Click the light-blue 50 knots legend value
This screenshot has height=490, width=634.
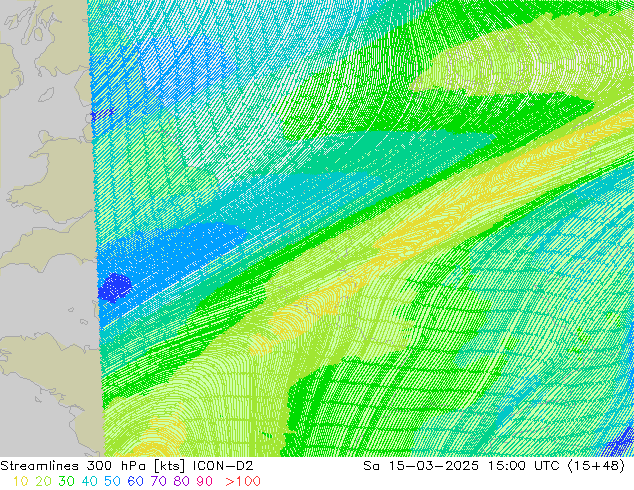click(x=112, y=481)
